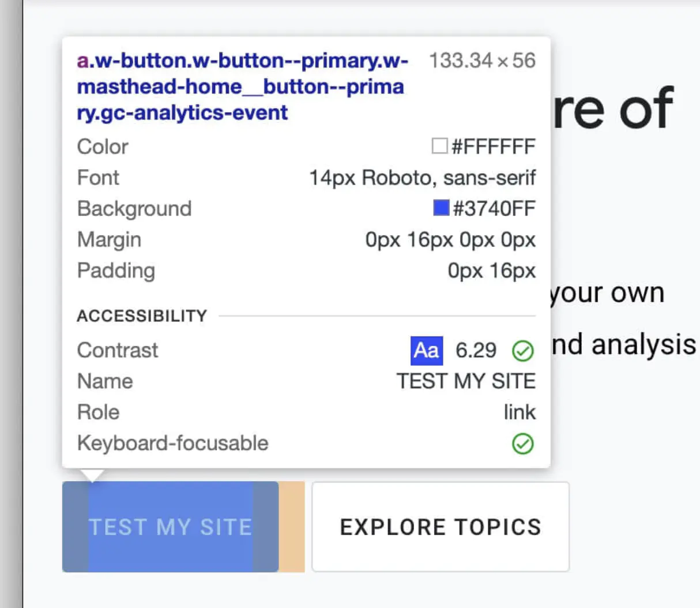Click the blue Aa contrast preview badge
Viewport: 700px width, 608px height.
(x=427, y=350)
